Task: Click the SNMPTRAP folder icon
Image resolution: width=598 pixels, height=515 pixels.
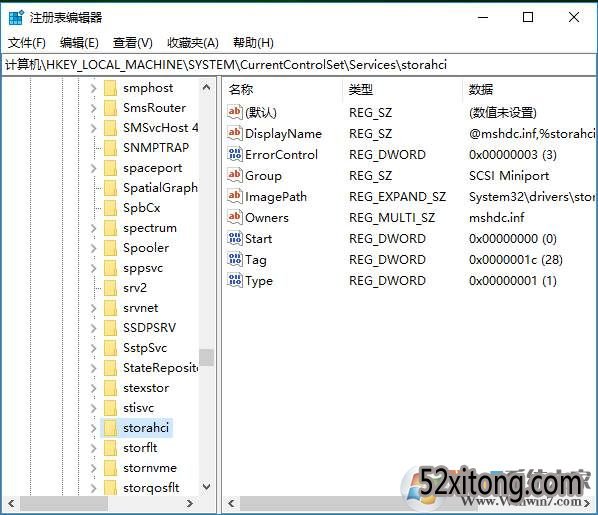Action: coord(111,148)
